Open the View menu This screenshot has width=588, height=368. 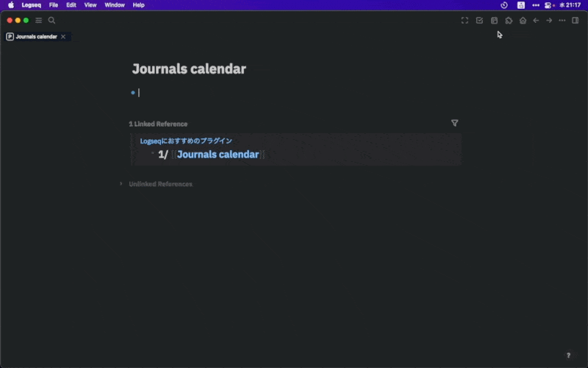tap(90, 5)
